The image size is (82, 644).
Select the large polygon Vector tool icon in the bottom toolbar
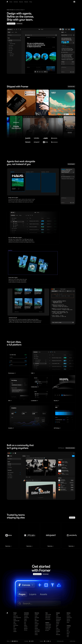pos(59,585)
